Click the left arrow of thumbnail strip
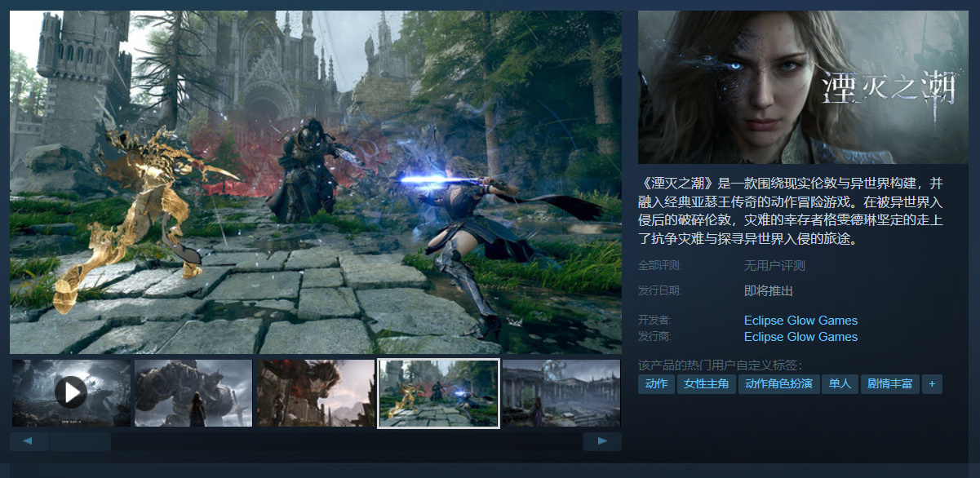This screenshot has width=980, height=478. coord(29,441)
